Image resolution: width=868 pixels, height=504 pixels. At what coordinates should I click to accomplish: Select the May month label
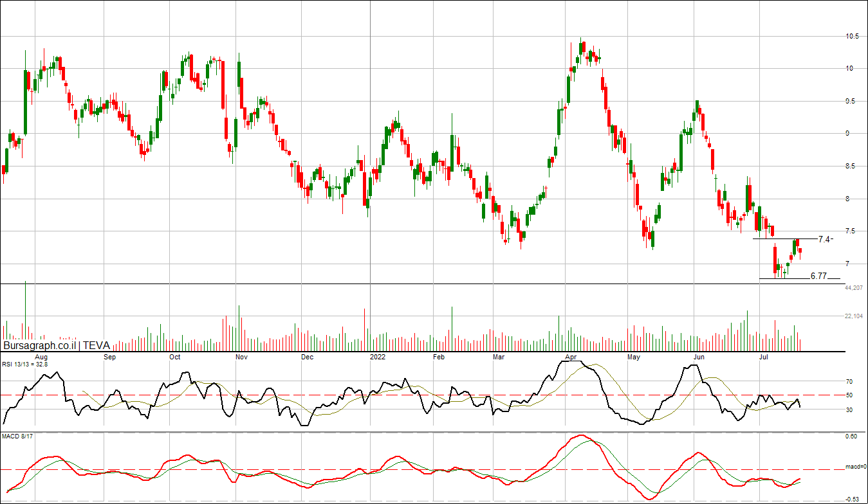pyautogui.click(x=634, y=356)
